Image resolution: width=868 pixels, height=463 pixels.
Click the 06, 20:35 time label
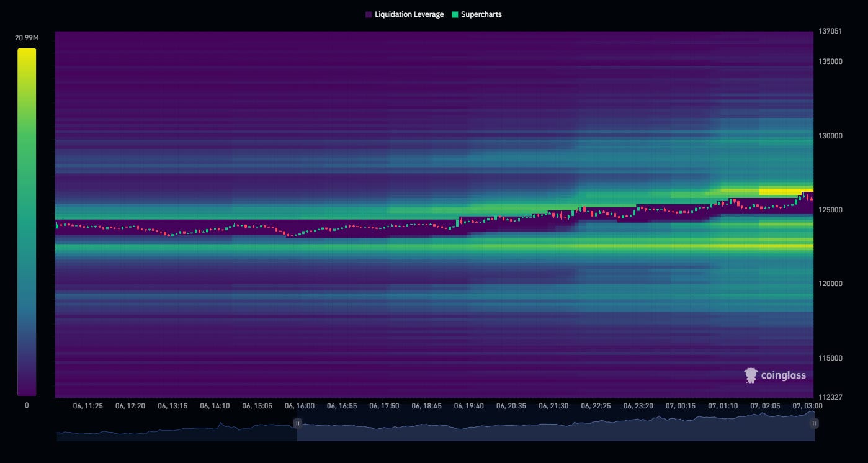pos(511,406)
